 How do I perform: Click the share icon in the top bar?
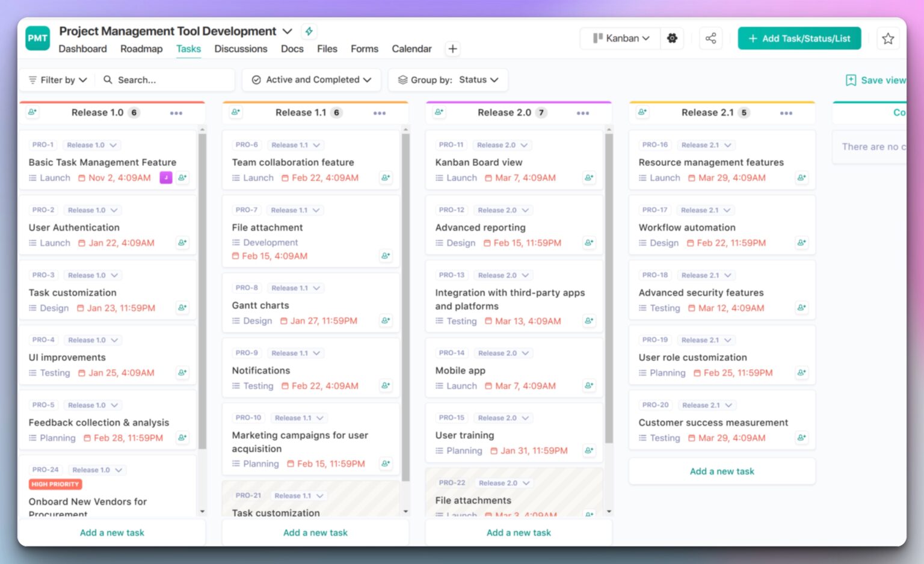[711, 38]
